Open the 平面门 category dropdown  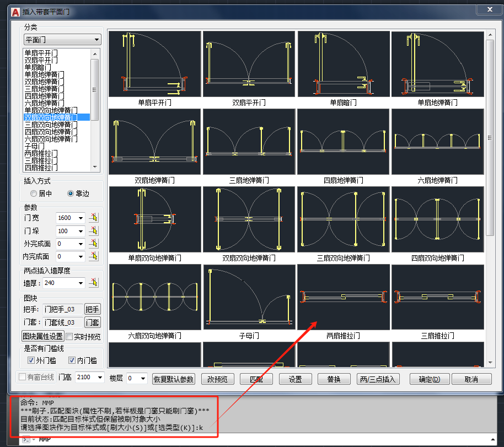[x=62, y=40]
